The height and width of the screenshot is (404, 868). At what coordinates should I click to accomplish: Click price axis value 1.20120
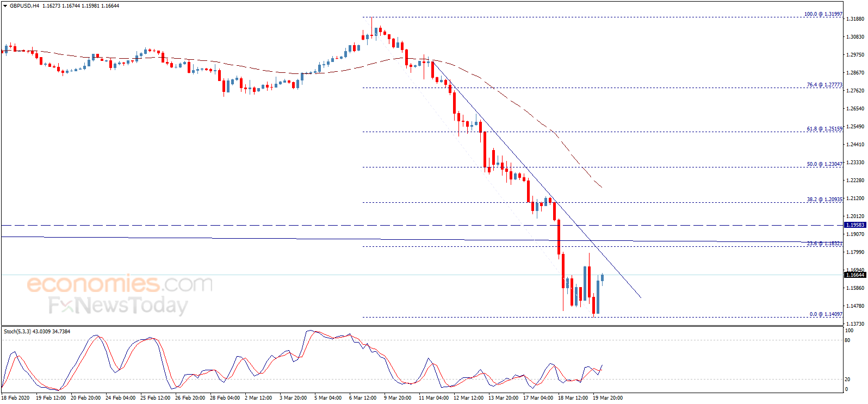point(855,216)
